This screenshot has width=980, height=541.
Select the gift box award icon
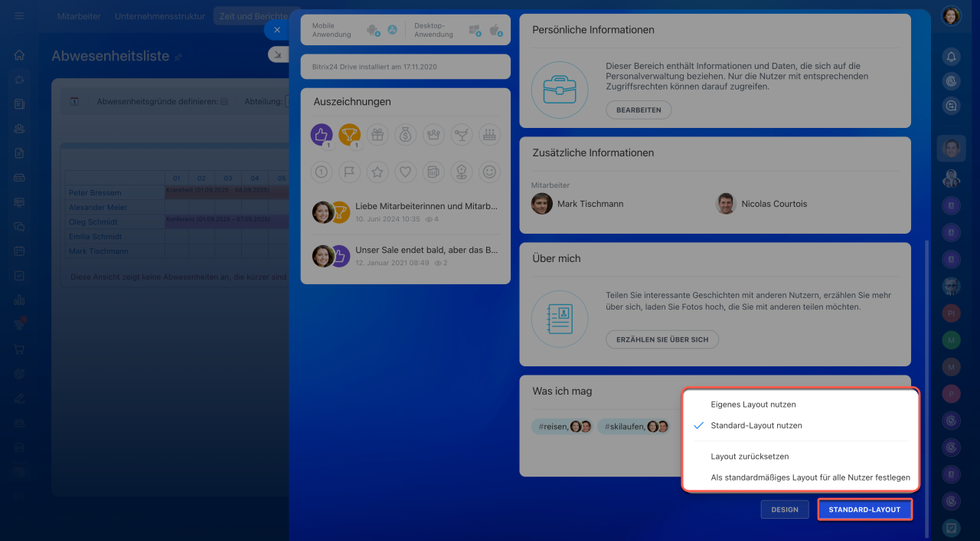[x=377, y=135]
